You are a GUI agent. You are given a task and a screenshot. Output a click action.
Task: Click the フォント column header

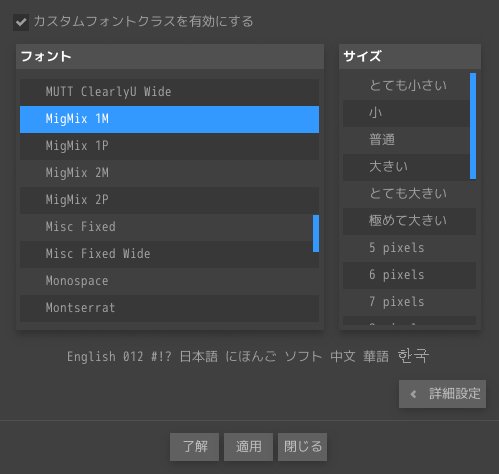click(x=170, y=56)
